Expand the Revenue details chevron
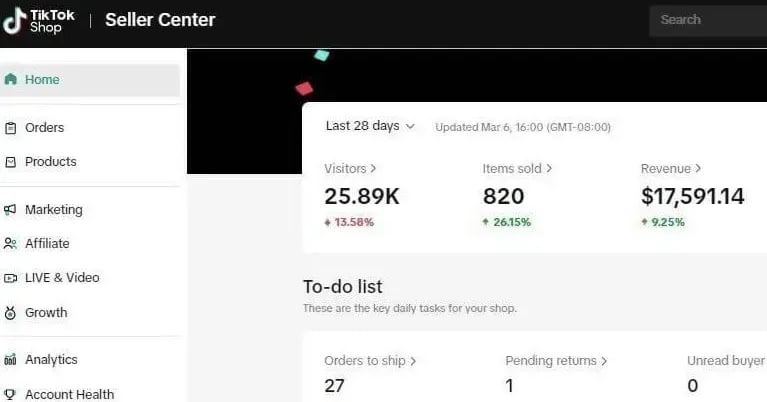 point(698,168)
